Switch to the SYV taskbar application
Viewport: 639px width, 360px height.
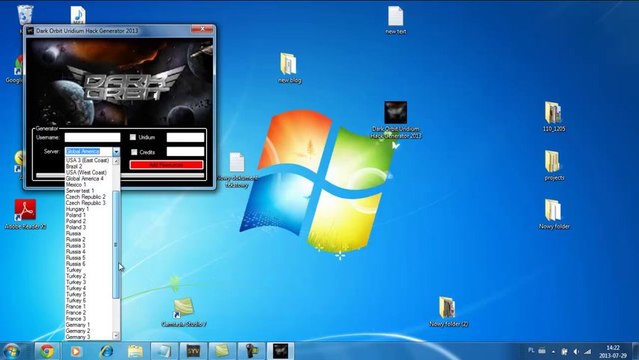(193, 351)
